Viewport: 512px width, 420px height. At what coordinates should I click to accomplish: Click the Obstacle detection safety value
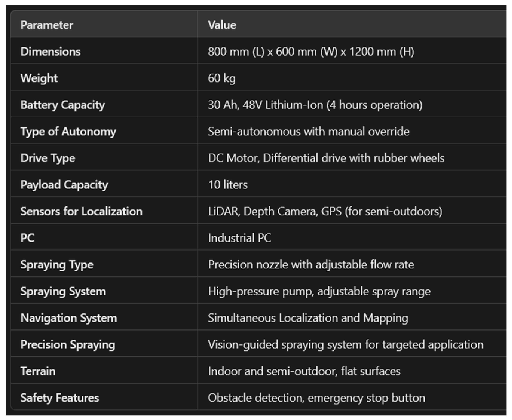316,398
